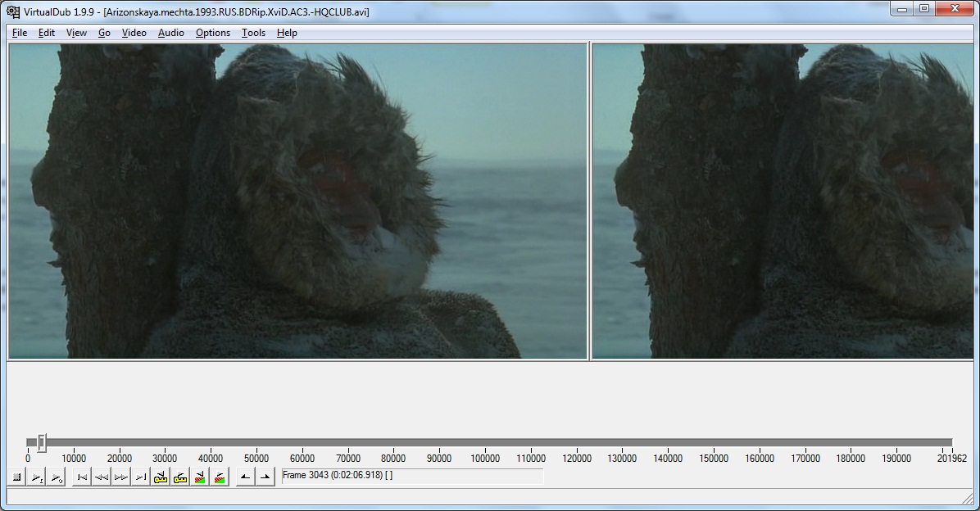Seek to the next scene change

pos(220,477)
